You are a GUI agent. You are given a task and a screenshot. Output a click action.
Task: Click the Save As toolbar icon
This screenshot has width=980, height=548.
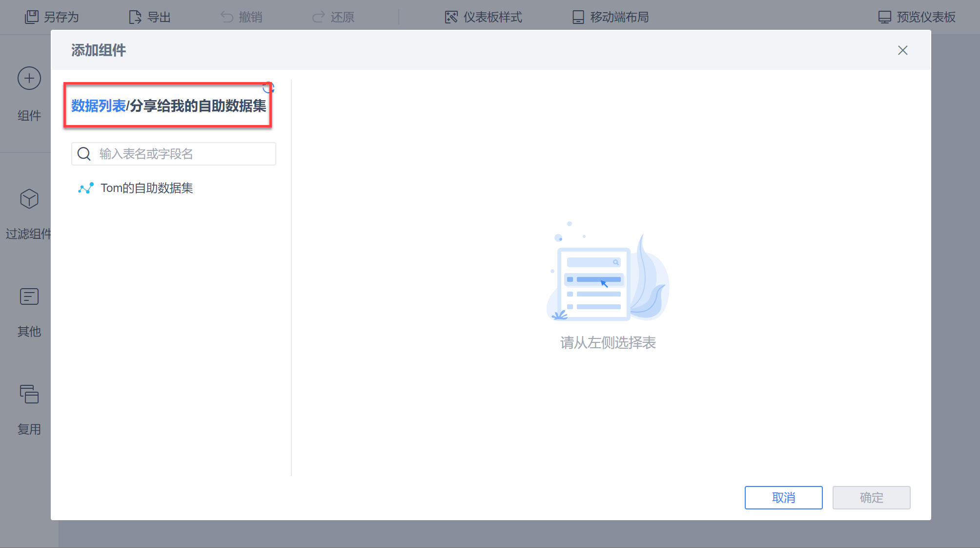(32, 17)
